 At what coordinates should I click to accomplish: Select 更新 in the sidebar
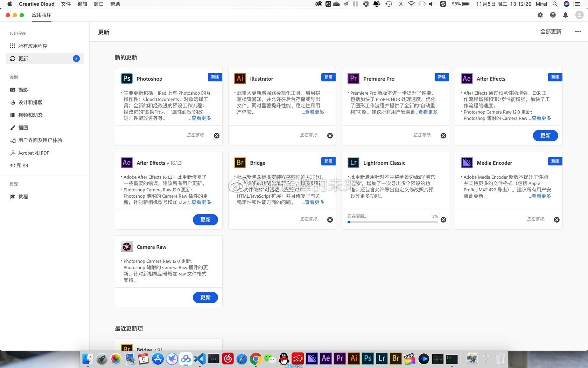pos(45,59)
